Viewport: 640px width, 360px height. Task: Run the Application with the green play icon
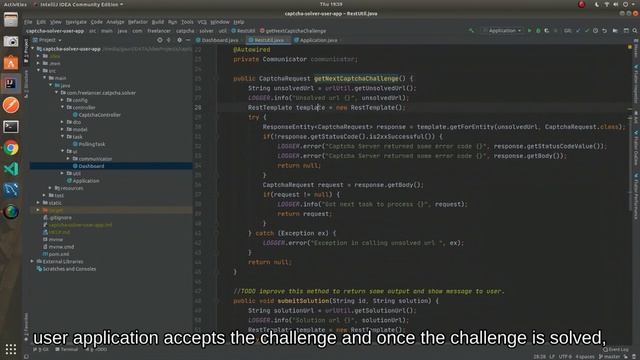(529, 31)
